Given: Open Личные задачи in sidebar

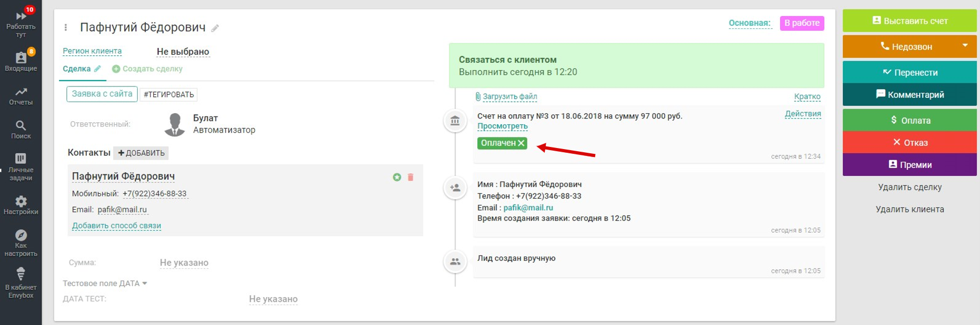Looking at the screenshot, I should coord(21,167).
